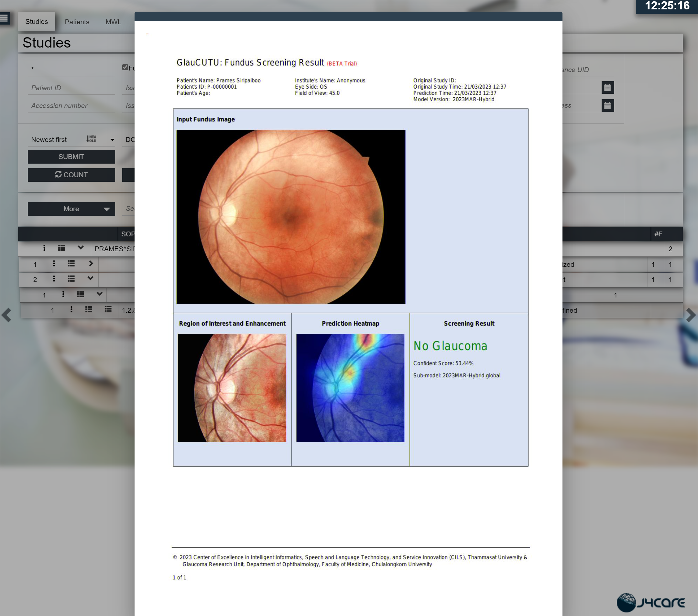698x616 pixels.
Task: Collapse the PRAMES study row chevron
Action: pyautogui.click(x=81, y=248)
